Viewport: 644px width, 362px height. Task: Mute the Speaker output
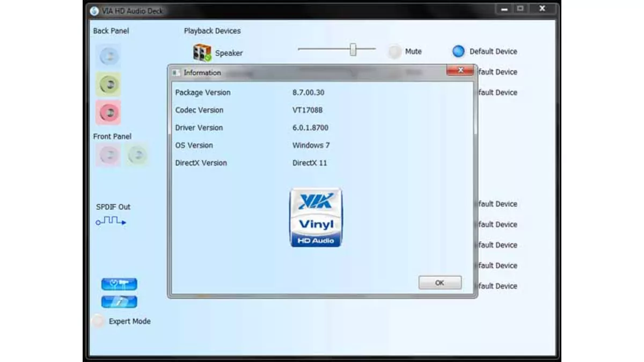[395, 50]
